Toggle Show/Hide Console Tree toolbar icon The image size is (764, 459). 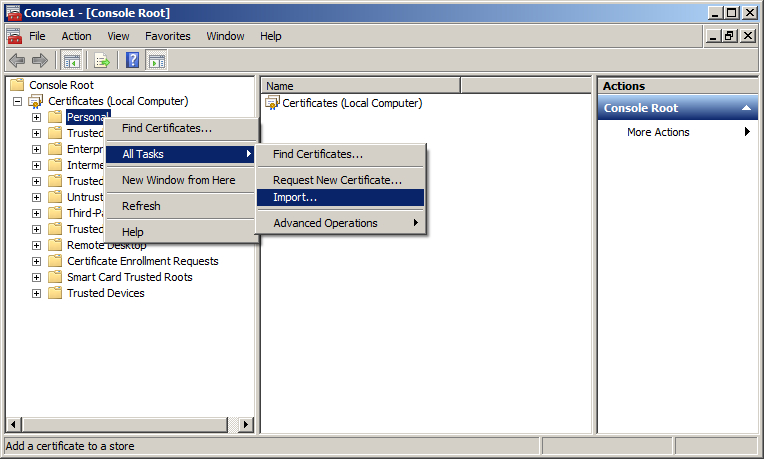(72, 60)
